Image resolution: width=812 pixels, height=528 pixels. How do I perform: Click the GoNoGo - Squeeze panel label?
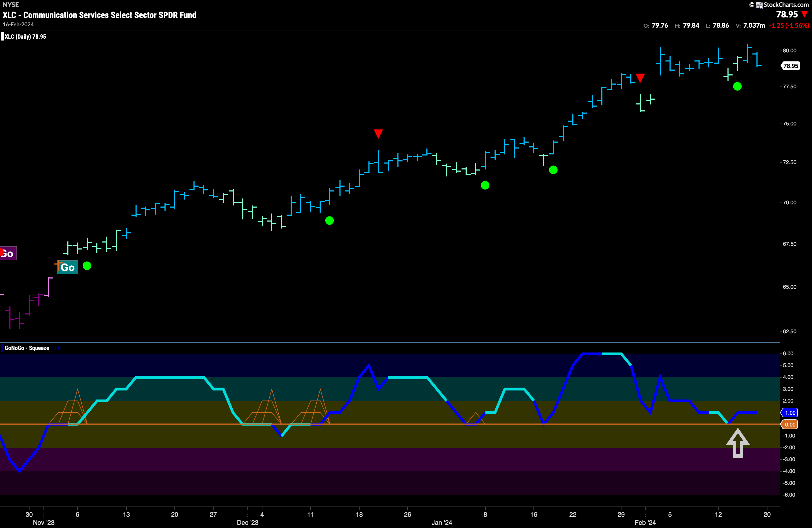pyautogui.click(x=27, y=348)
